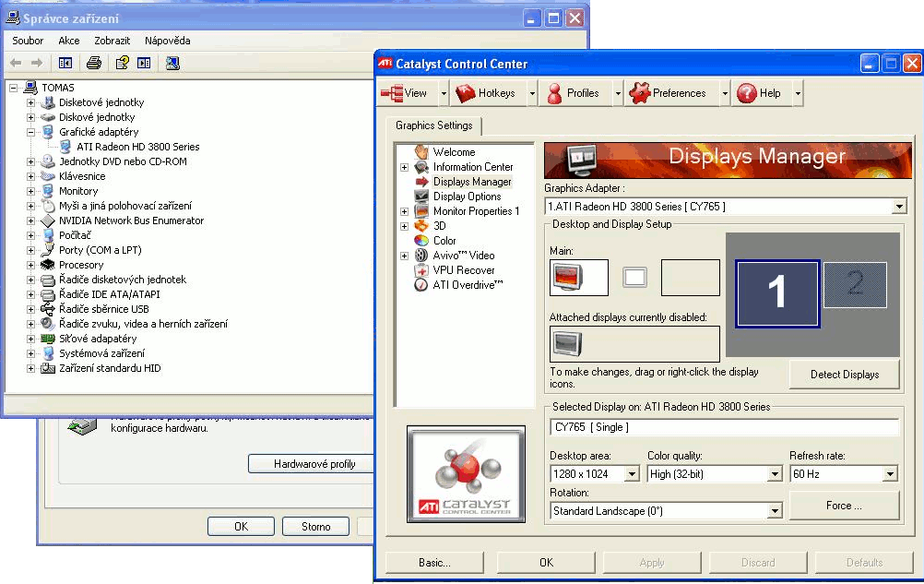Select Klávesnice in device tree

82,176
